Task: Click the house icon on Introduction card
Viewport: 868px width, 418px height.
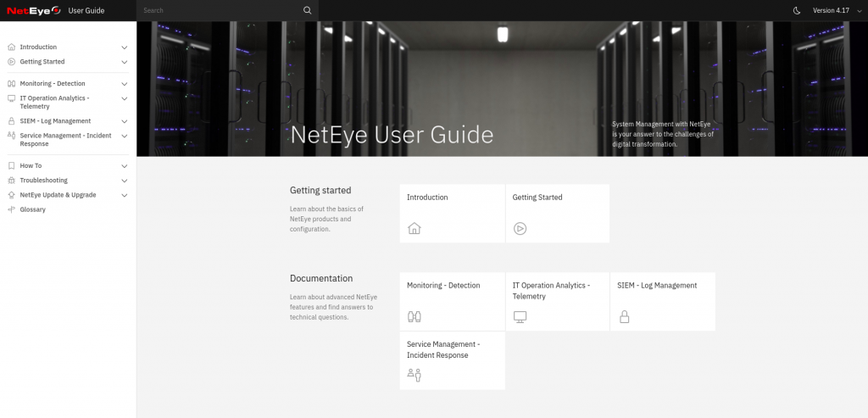Action: coord(414,228)
